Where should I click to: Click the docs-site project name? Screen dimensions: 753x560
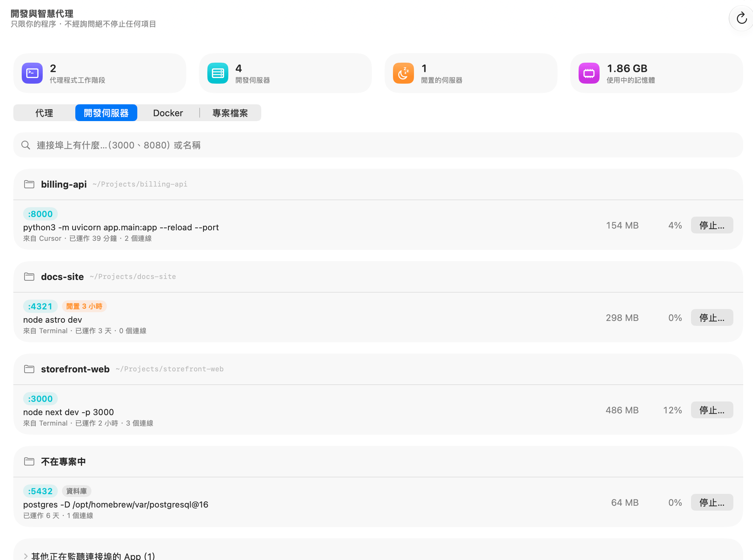pyautogui.click(x=62, y=276)
